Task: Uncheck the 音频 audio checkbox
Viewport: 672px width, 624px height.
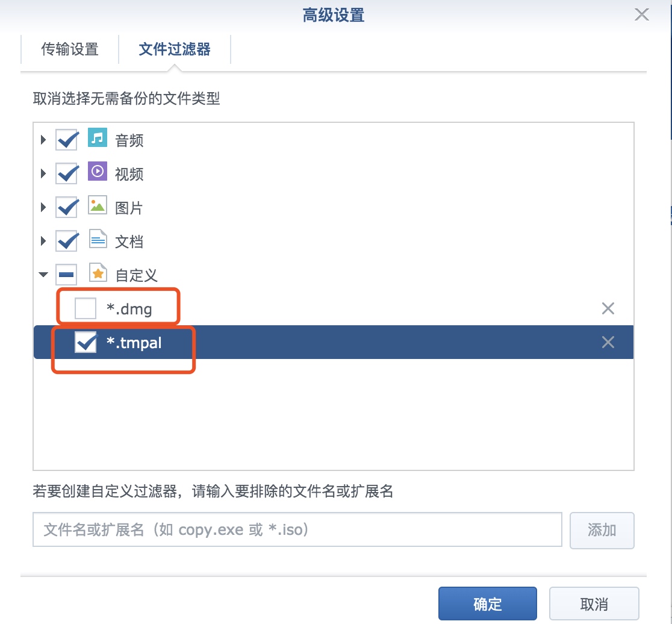Action: (67, 140)
